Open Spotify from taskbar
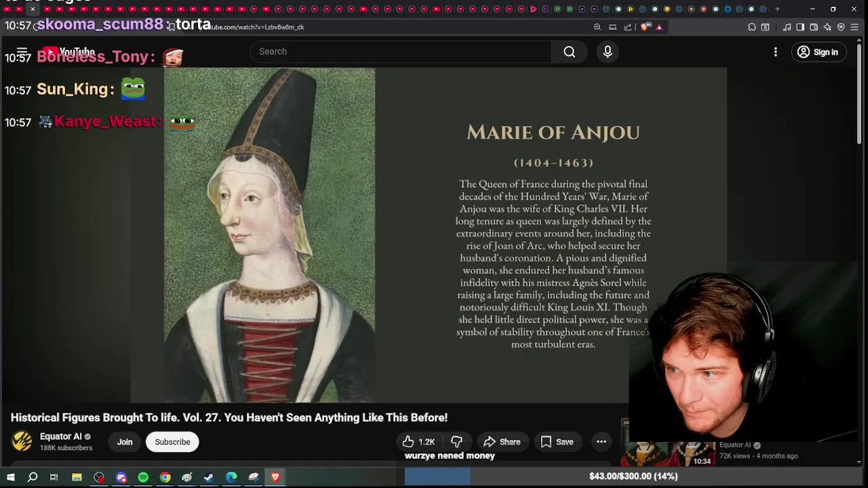 [143, 477]
